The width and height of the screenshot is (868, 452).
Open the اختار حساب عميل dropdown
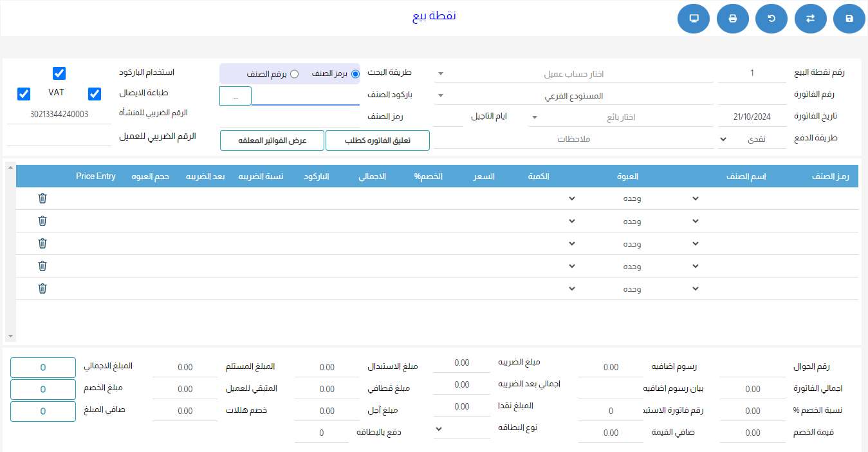[x=575, y=74]
